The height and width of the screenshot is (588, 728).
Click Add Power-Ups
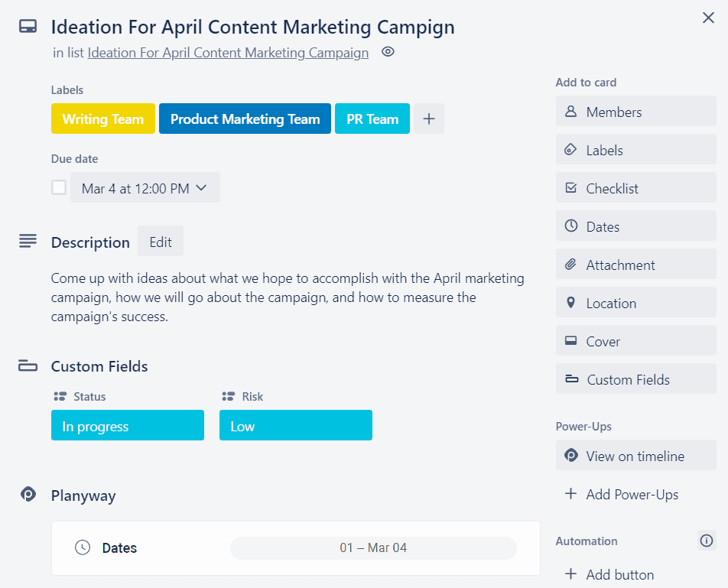tap(622, 494)
